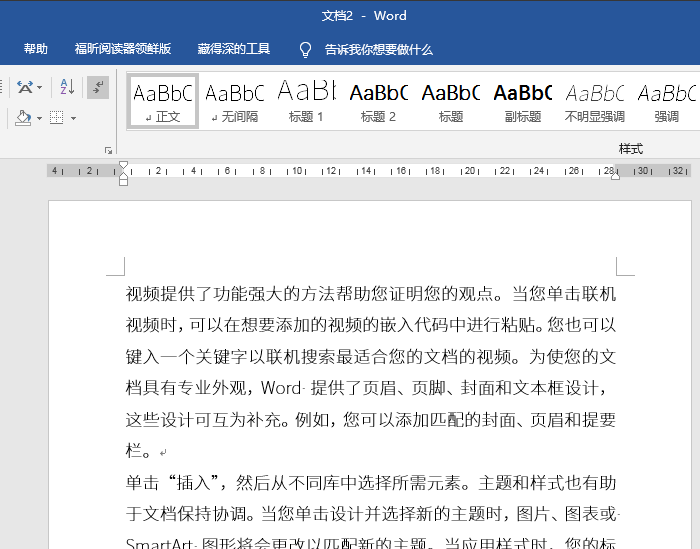Image resolution: width=700 pixels, height=549 pixels.
Task: Apply the 无间隔 style
Action: click(x=235, y=101)
